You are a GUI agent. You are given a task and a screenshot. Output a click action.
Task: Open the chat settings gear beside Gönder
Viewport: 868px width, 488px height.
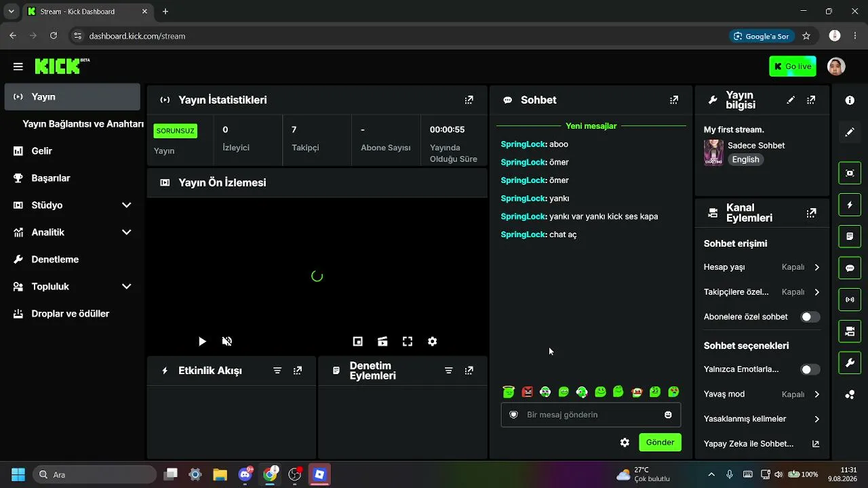coord(625,443)
